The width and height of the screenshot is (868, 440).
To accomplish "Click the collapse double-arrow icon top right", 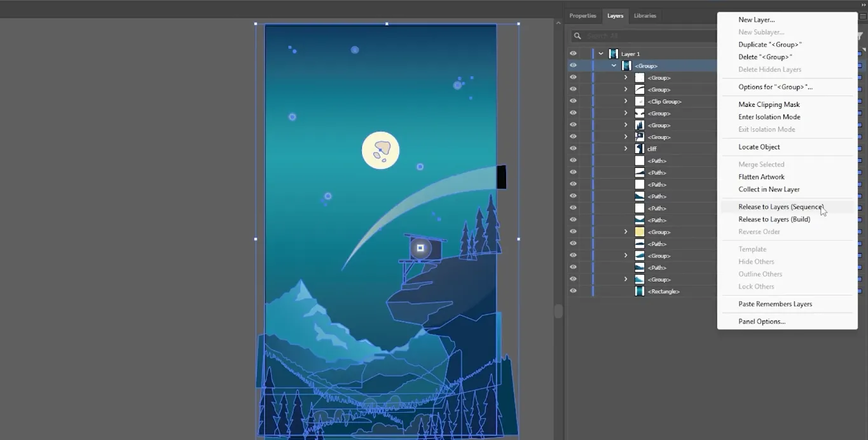I will pos(864,5).
